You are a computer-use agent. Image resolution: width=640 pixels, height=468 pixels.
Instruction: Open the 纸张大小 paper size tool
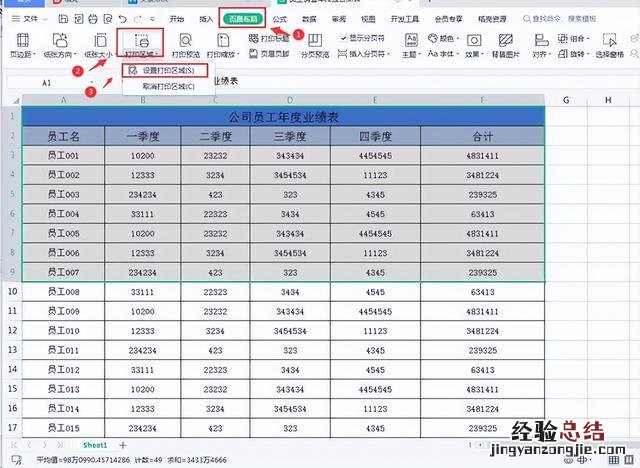pos(100,45)
